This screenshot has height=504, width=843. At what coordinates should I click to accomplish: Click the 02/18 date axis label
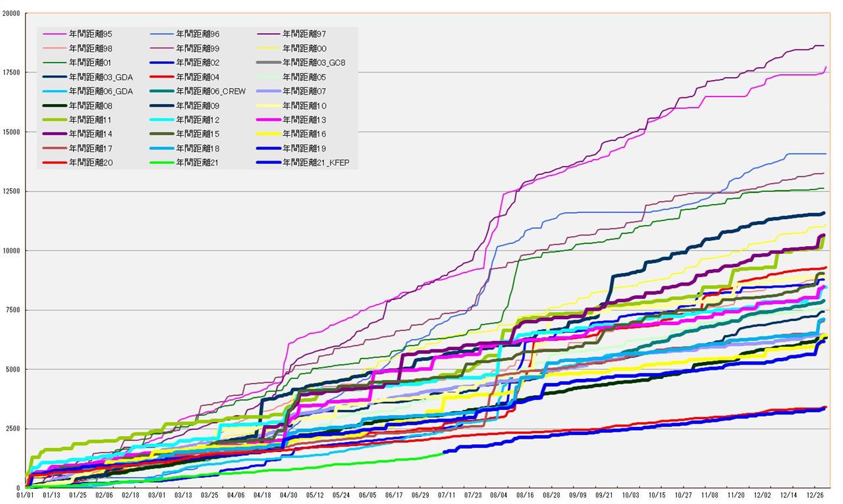coord(130,494)
